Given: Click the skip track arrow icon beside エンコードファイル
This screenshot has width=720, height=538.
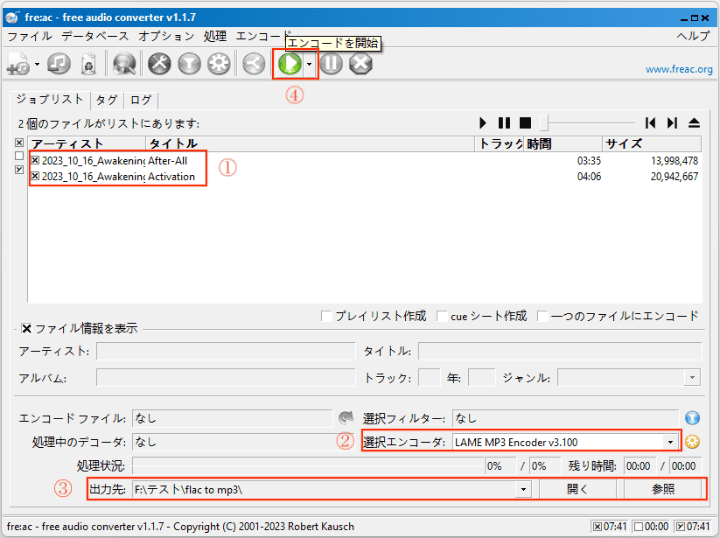Looking at the screenshot, I should coord(346,418).
